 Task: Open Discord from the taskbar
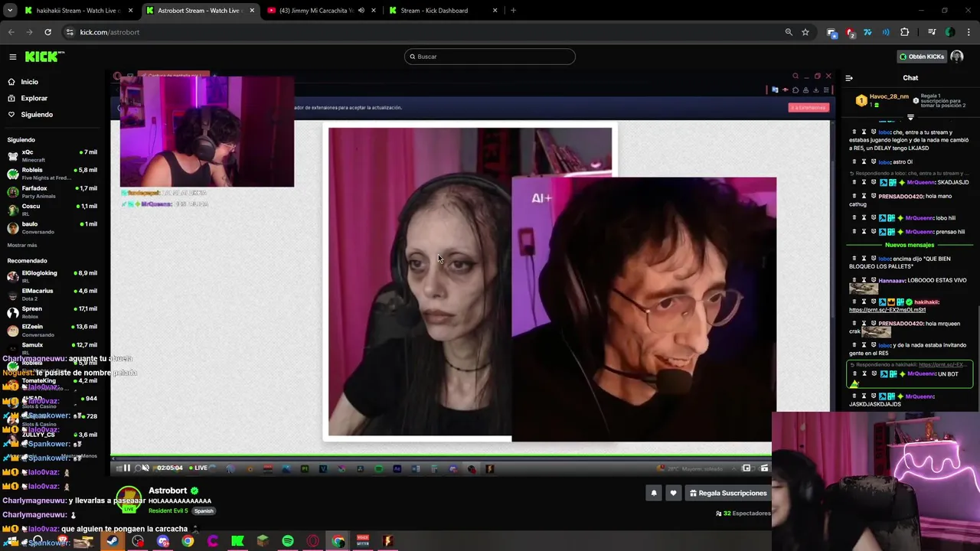point(163,542)
